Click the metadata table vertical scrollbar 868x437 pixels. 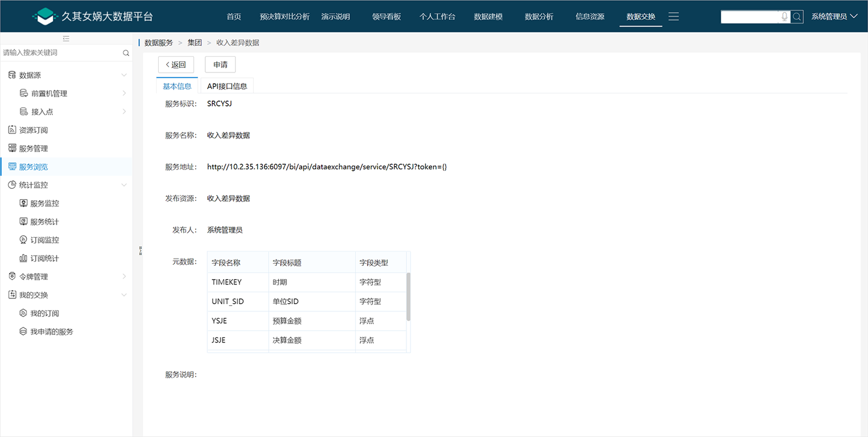[408, 297]
